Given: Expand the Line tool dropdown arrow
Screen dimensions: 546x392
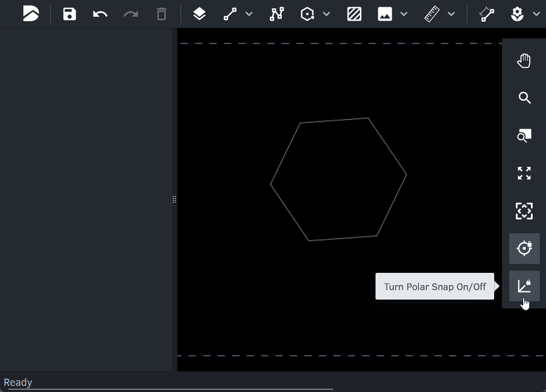Looking at the screenshot, I should point(249,14).
